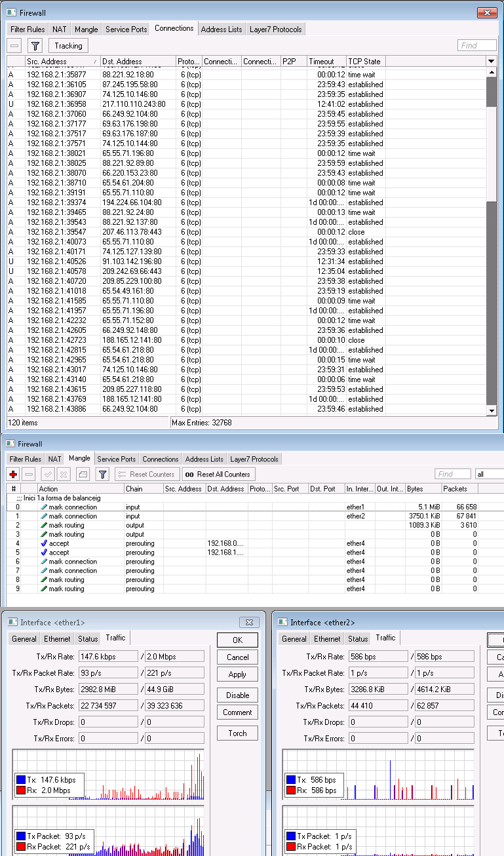Click Reset All Counters button

click(218, 474)
